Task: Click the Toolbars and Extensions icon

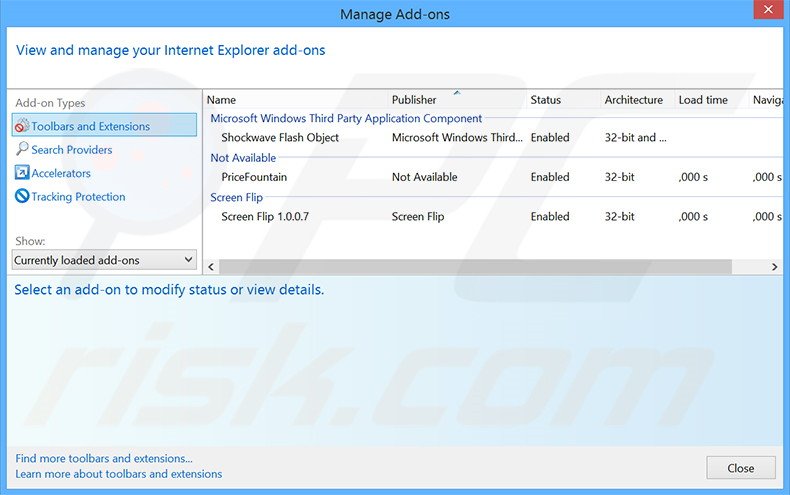Action: (22, 126)
